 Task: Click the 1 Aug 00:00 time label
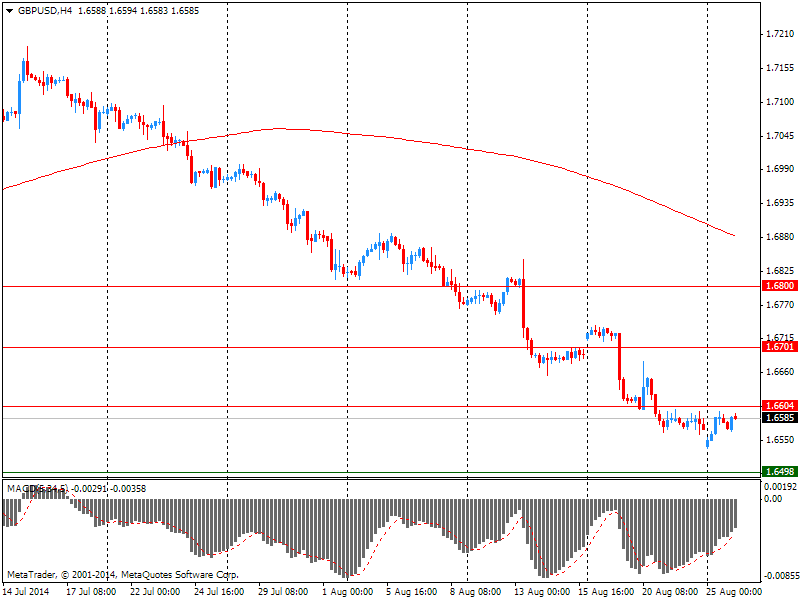click(347, 592)
